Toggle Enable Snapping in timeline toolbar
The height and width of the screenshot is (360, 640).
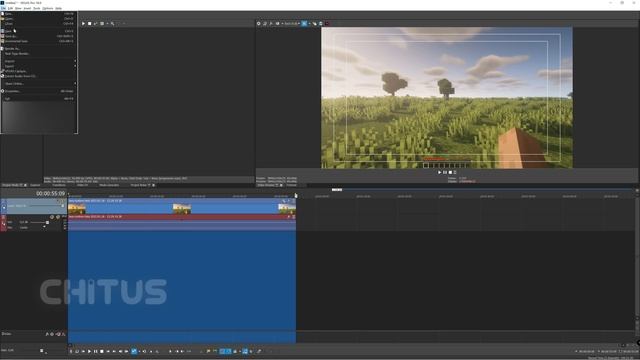pyautogui.click(x=222, y=351)
